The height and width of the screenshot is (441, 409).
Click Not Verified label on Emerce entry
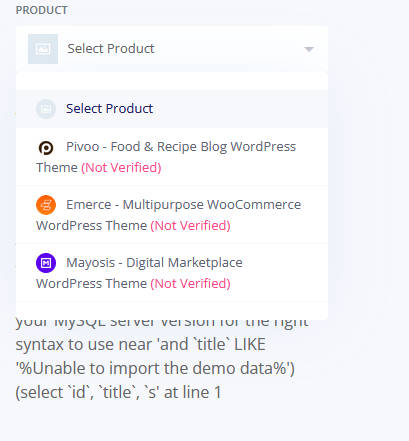190,225
